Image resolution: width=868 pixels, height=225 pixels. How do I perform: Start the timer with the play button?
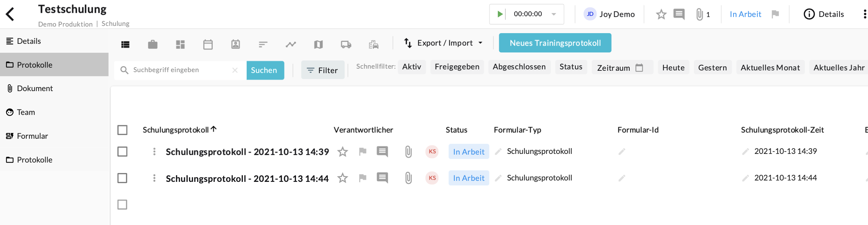click(500, 14)
